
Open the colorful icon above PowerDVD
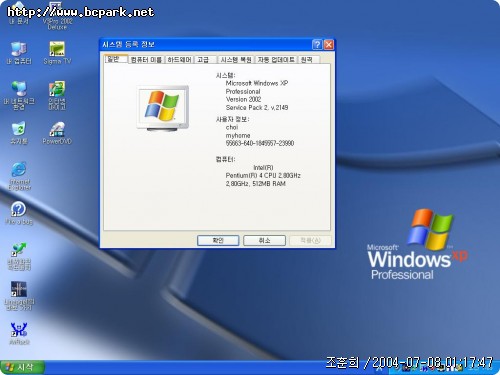coord(57,95)
